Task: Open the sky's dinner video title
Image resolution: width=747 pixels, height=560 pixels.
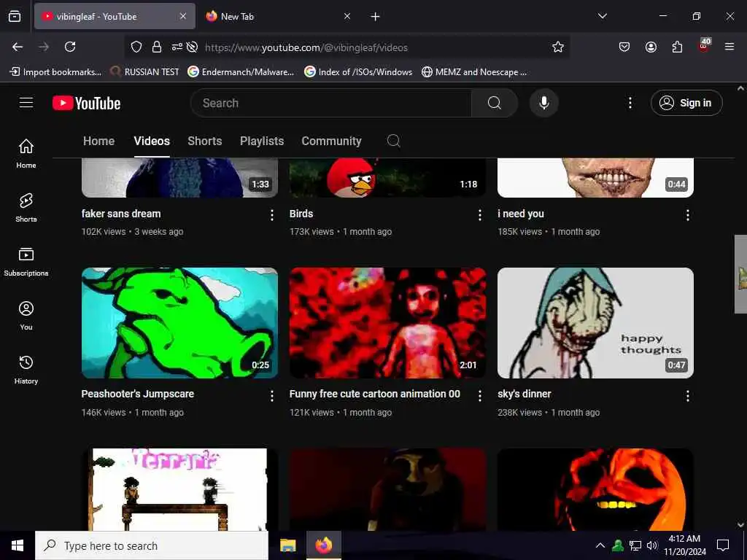Action: [x=524, y=394]
